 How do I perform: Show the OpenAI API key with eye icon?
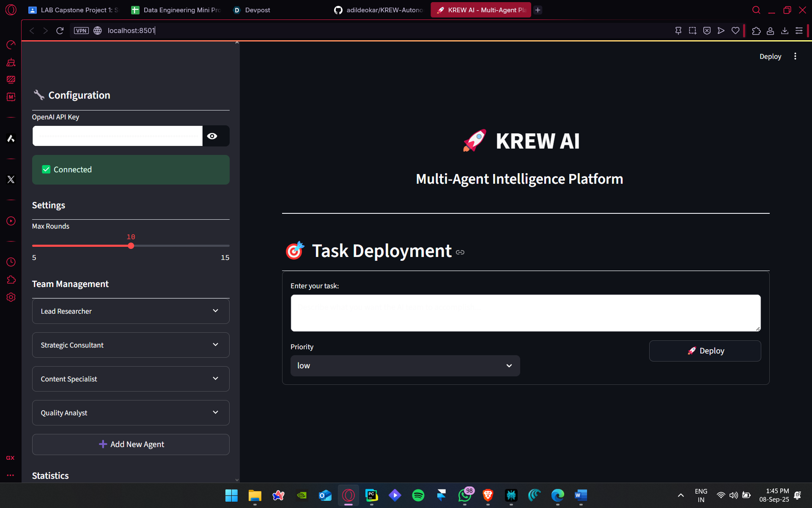coord(212,136)
